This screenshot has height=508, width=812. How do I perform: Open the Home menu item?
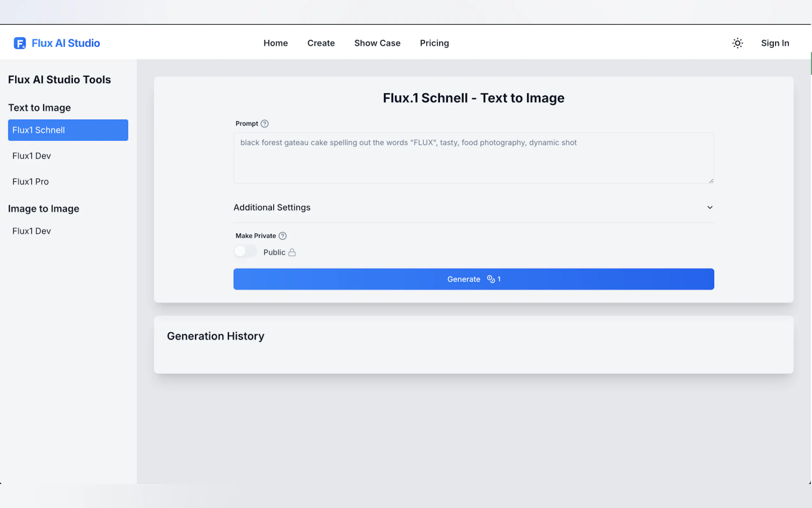(x=276, y=43)
